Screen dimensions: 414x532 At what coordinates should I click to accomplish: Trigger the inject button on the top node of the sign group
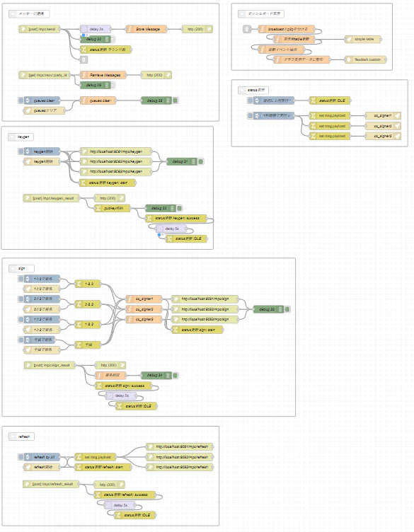coord(21,279)
